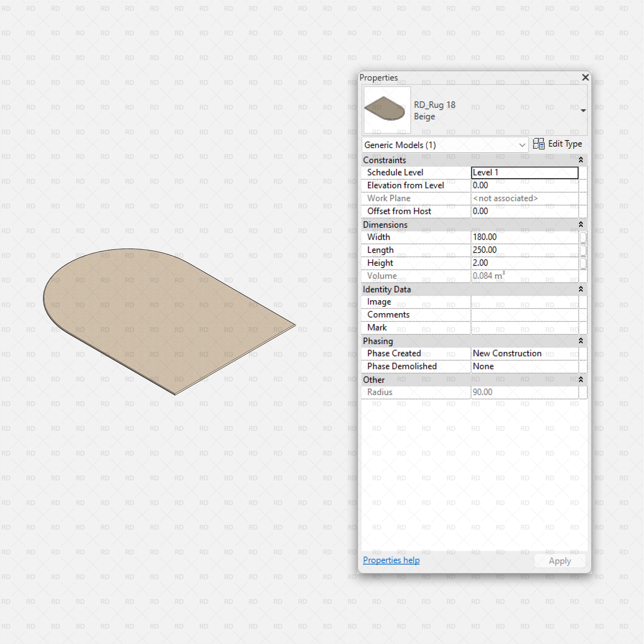Collapse the Other section chevron
This screenshot has height=644, width=644.
[581, 380]
